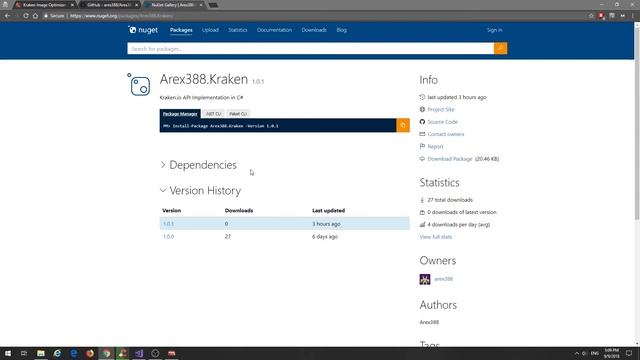Open version 1.0.0 link
The height and width of the screenshot is (360, 640).
(x=168, y=236)
